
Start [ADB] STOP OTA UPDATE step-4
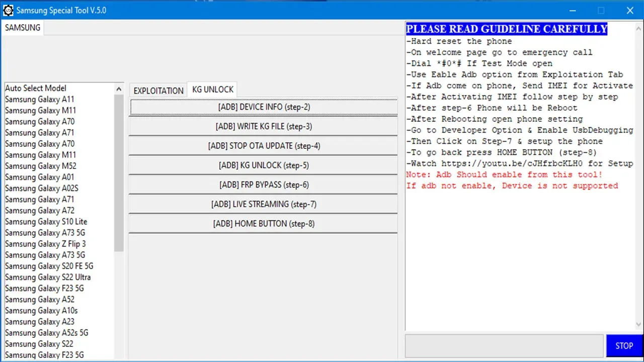pos(264,146)
